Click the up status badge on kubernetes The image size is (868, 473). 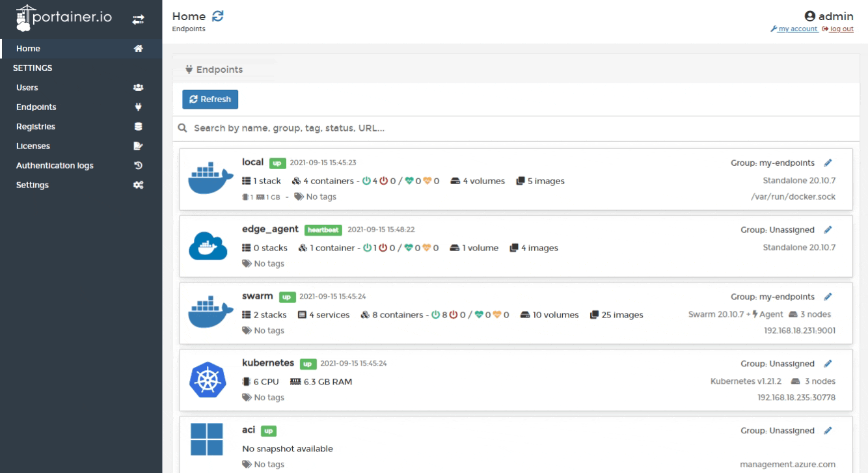pos(308,364)
